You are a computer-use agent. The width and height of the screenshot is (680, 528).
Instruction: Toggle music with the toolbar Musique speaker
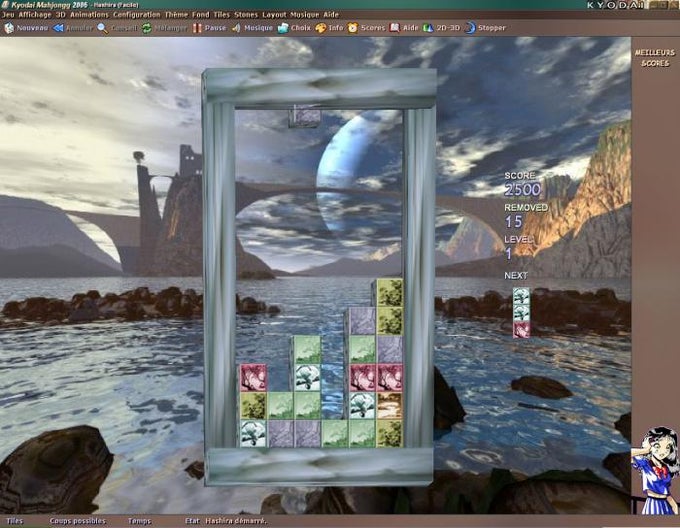[252, 28]
